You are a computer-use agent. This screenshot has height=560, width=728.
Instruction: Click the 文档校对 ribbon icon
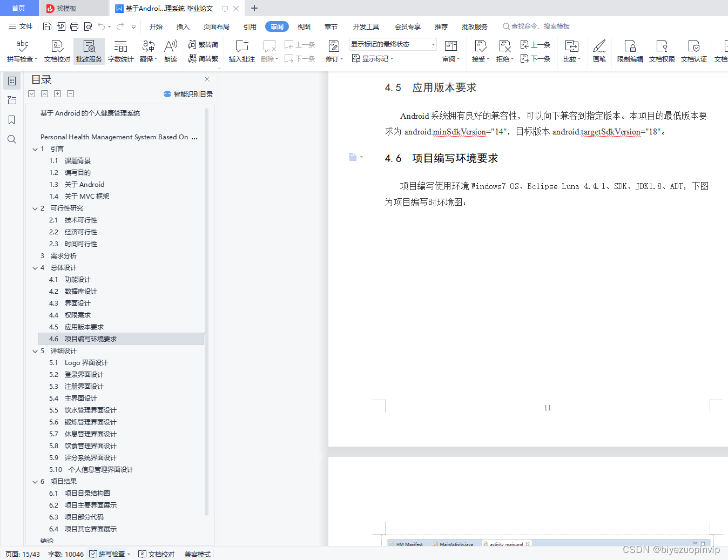pos(57,51)
